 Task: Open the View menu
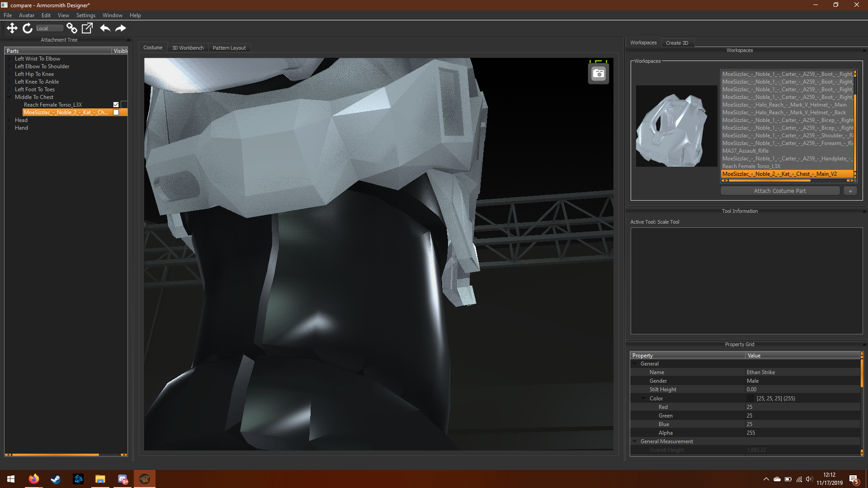pyautogui.click(x=63, y=15)
